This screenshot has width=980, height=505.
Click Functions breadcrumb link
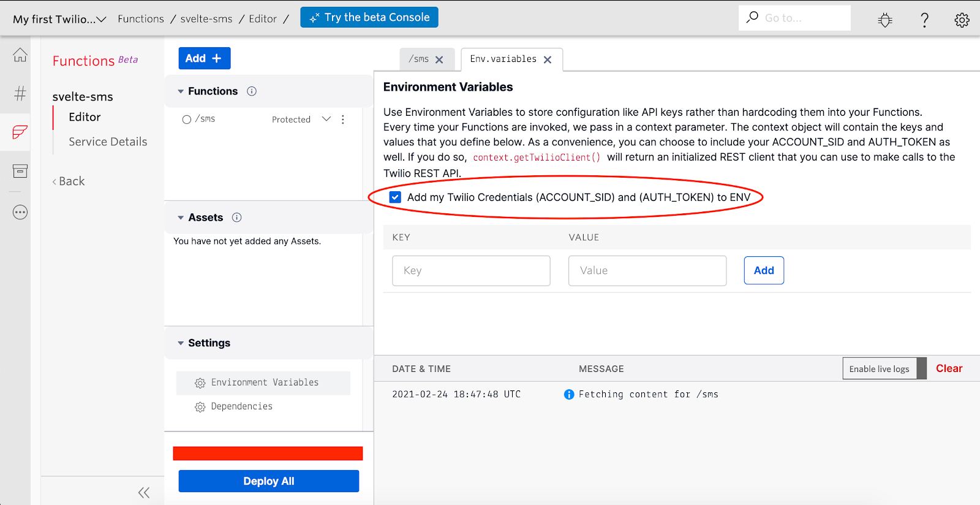141,19
